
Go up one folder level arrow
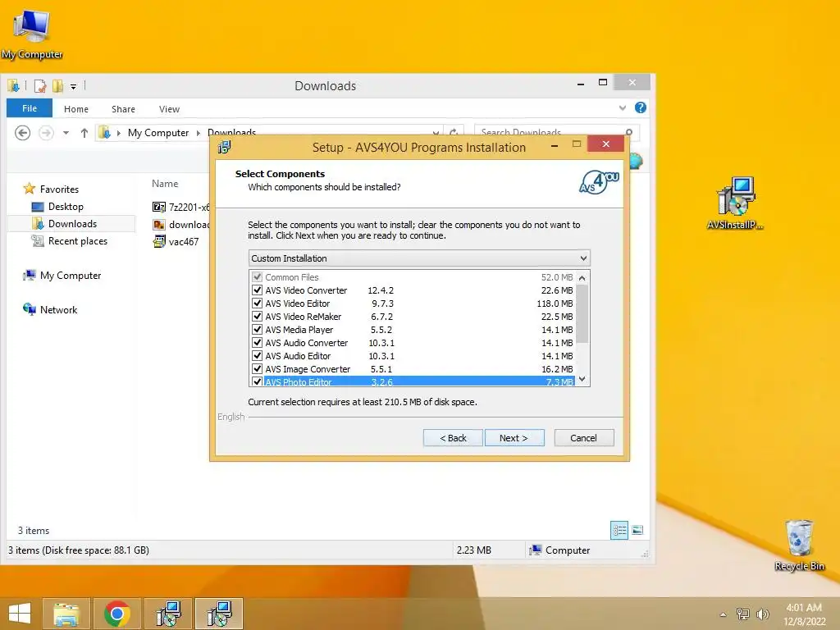pyautogui.click(x=84, y=132)
